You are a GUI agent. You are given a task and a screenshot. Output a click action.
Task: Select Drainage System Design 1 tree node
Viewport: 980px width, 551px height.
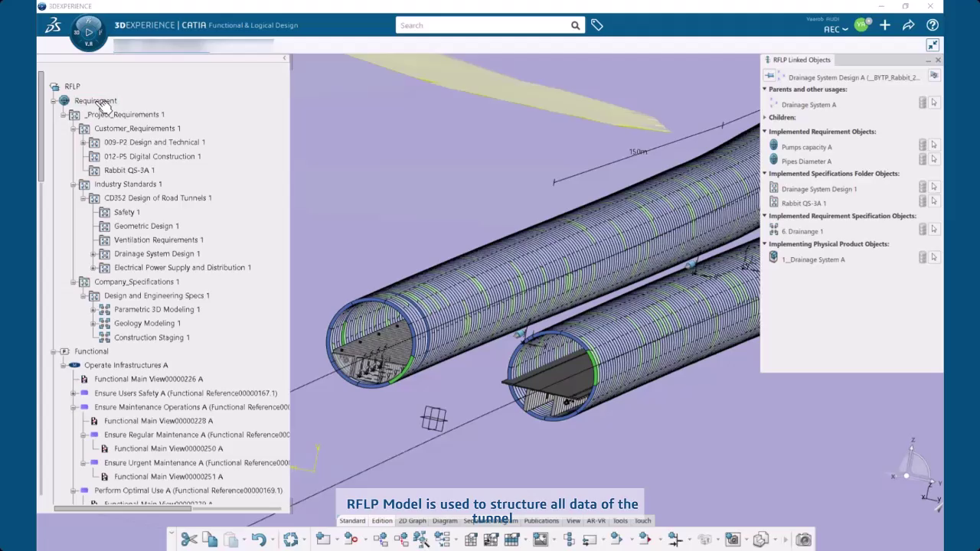[x=157, y=253]
